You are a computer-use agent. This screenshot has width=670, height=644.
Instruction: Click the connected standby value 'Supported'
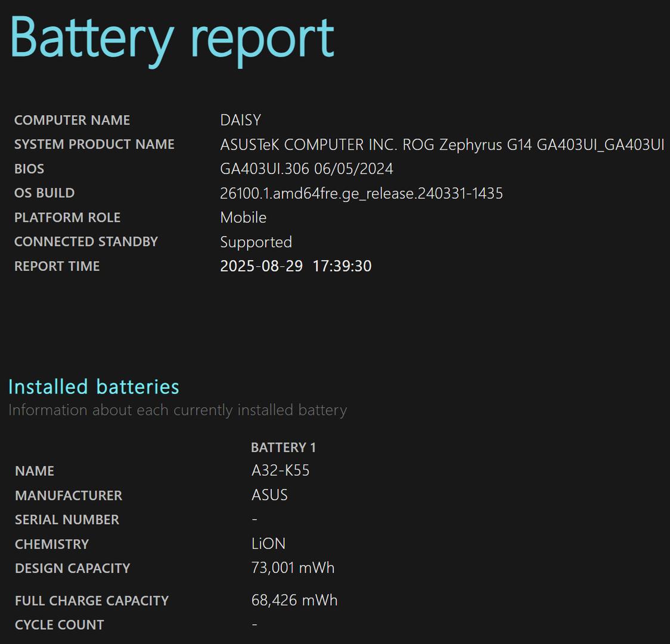pyautogui.click(x=256, y=242)
